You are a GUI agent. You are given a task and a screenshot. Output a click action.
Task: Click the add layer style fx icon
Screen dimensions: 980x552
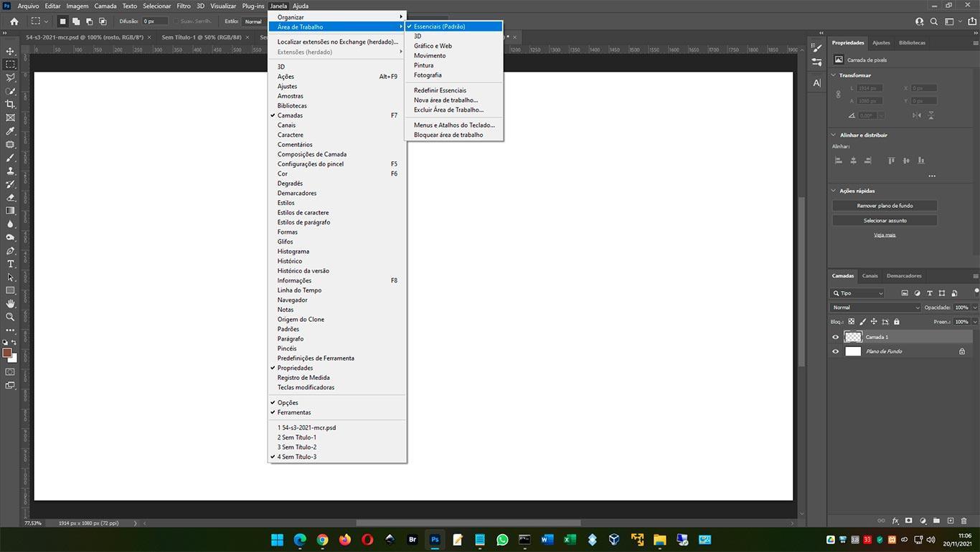(895, 520)
